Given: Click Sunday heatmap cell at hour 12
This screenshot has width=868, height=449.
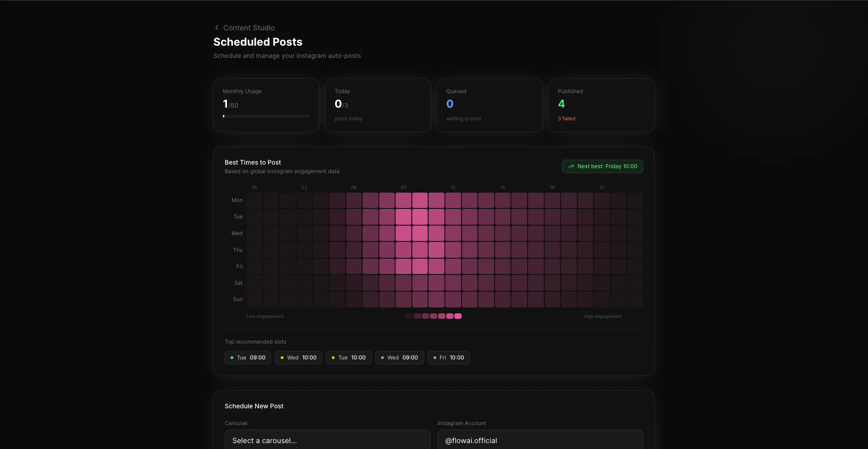Looking at the screenshot, I should click(x=453, y=299).
